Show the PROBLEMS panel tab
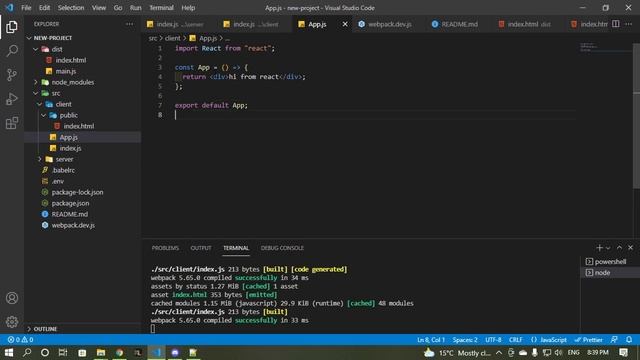The height and width of the screenshot is (360, 640). pos(165,248)
